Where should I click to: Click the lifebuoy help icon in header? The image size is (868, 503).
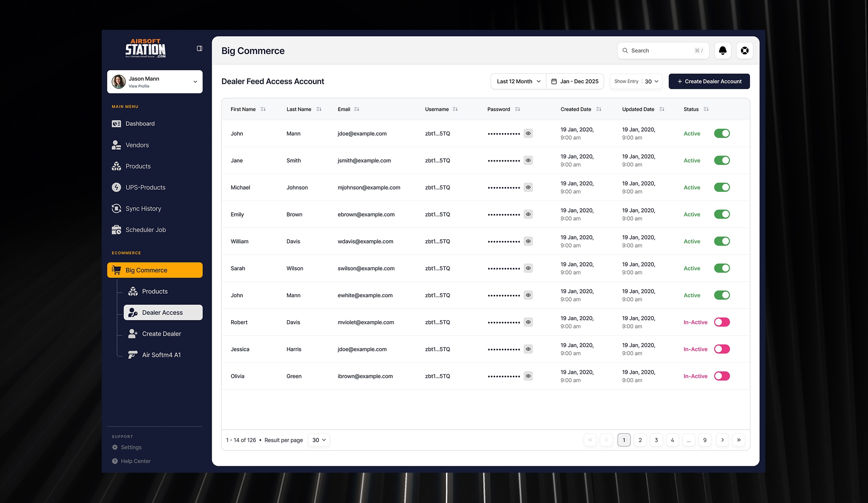[x=745, y=51]
